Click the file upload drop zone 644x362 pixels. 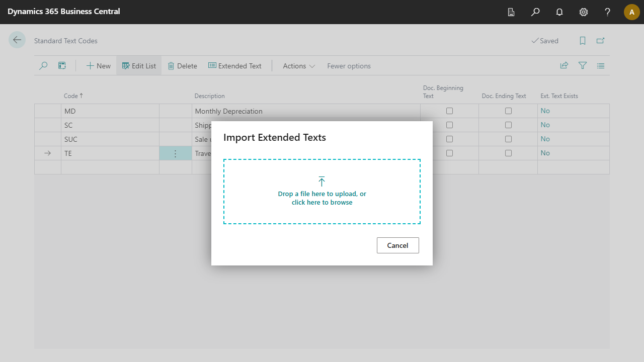pyautogui.click(x=322, y=192)
